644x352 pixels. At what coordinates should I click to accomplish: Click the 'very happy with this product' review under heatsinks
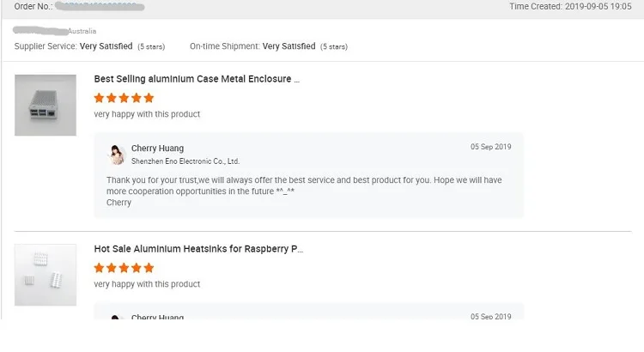click(147, 284)
